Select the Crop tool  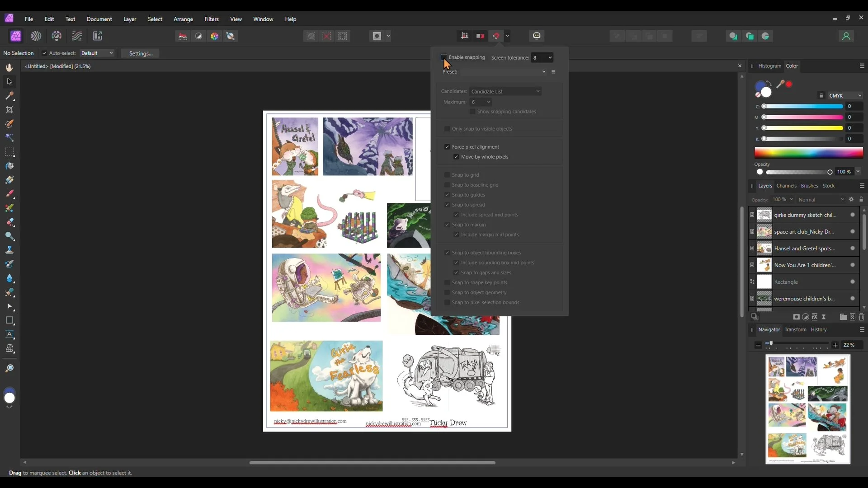[9, 110]
